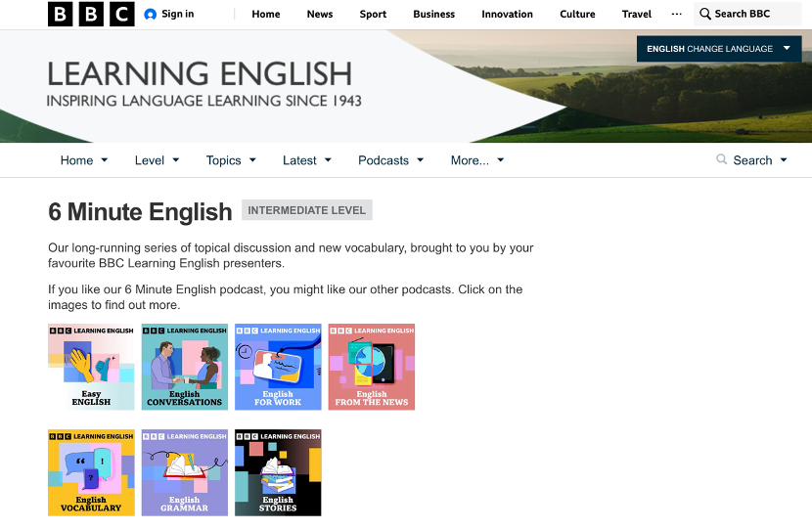Viewport: 812px width, 530px height.
Task: Go to Sport in the BBC top bar
Action: [x=373, y=15]
